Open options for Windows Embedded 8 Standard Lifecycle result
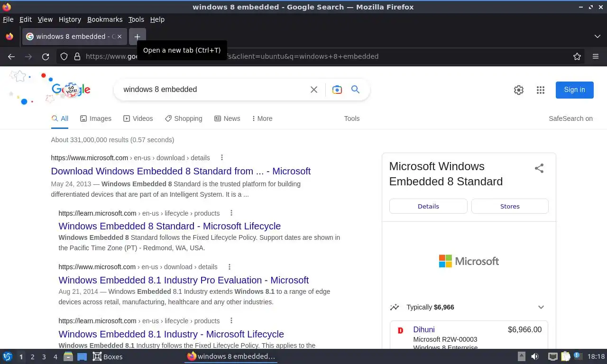 [231, 213]
